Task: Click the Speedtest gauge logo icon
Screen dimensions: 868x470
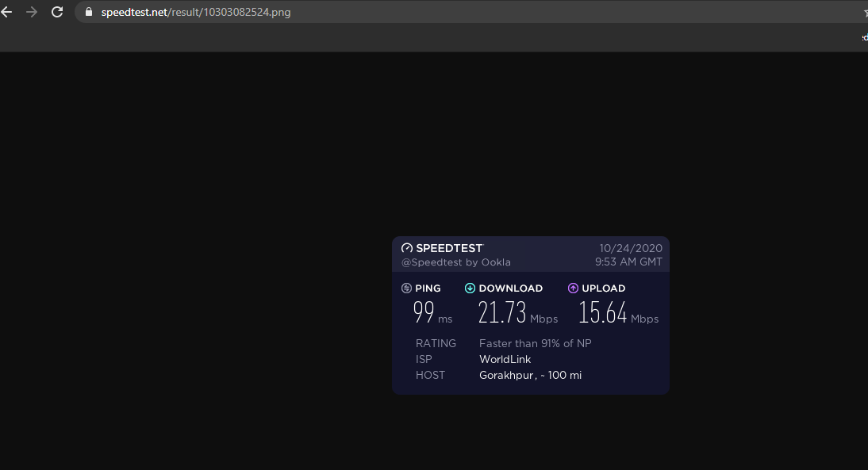Action: click(x=407, y=248)
